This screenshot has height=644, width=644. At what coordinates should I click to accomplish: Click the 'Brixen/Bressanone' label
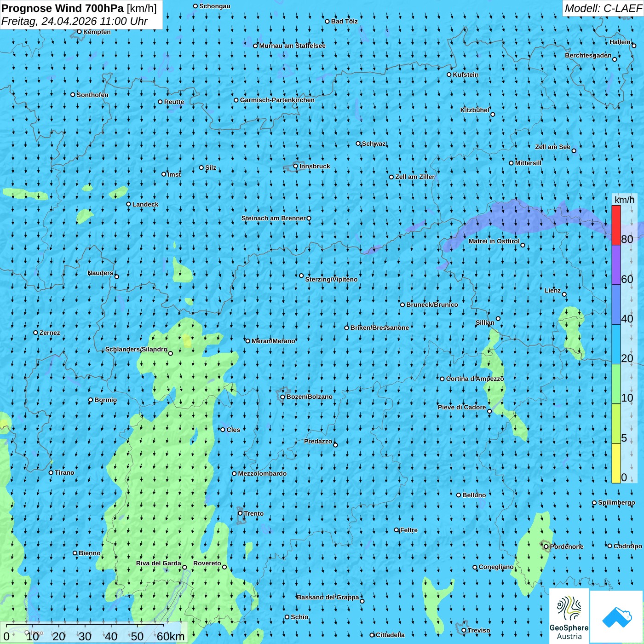379,328
